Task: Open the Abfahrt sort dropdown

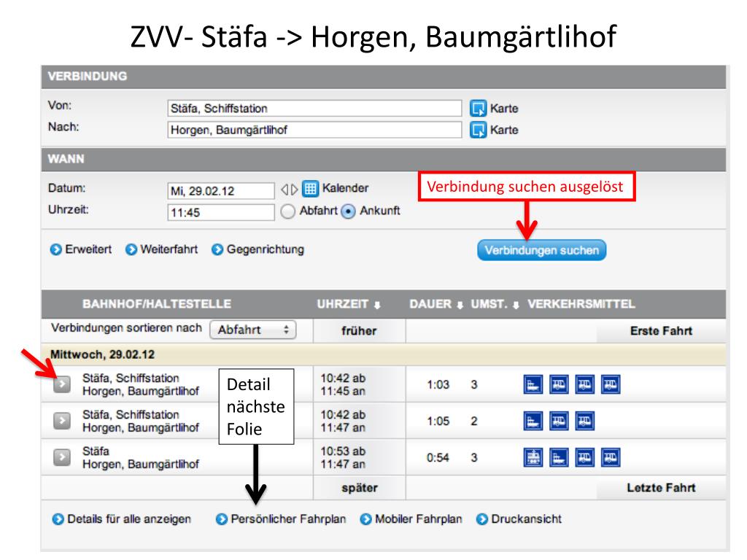Action: click(253, 330)
